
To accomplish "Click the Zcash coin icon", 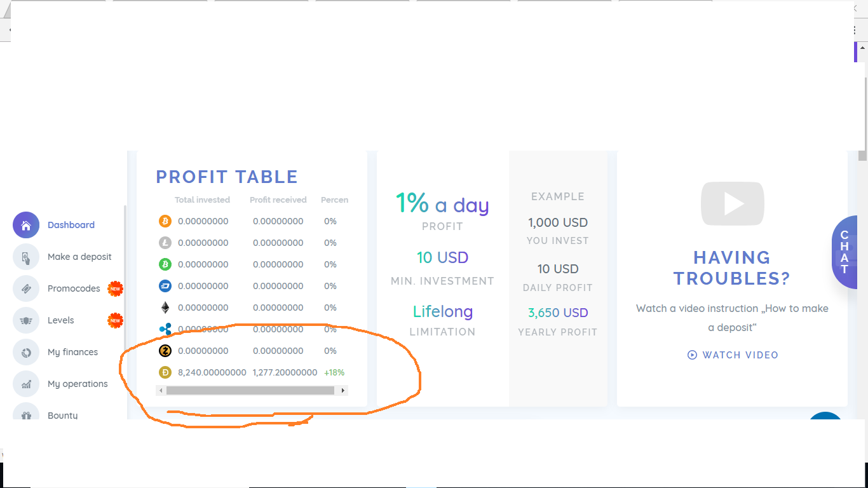I will (165, 351).
